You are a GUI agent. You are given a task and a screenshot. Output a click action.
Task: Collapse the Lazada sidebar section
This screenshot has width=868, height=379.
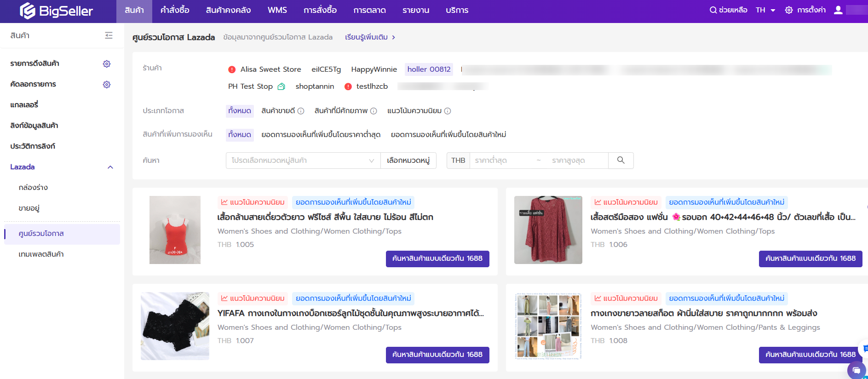tap(110, 167)
